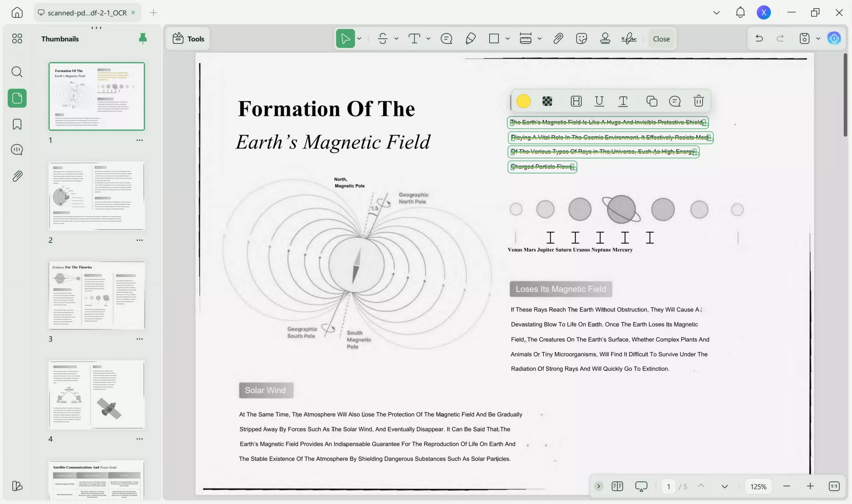Switch to the Bookmarks sidebar tab
This screenshot has width=852, height=504.
pos(17,124)
